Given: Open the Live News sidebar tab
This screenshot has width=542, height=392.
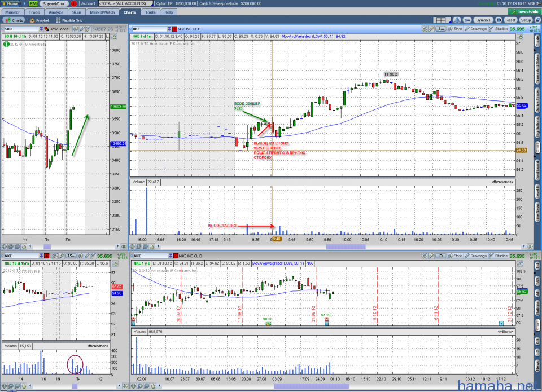Looking at the screenshot, I should 537,212.
